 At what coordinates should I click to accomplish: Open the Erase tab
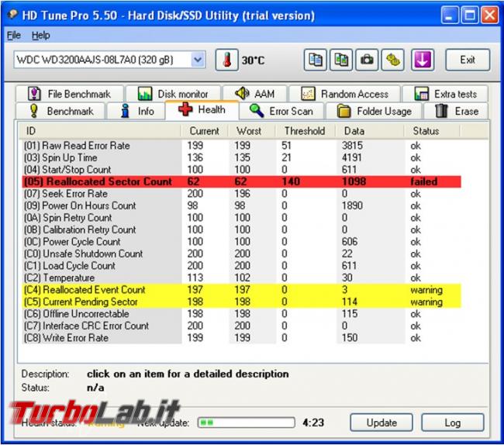coord(456,111)
